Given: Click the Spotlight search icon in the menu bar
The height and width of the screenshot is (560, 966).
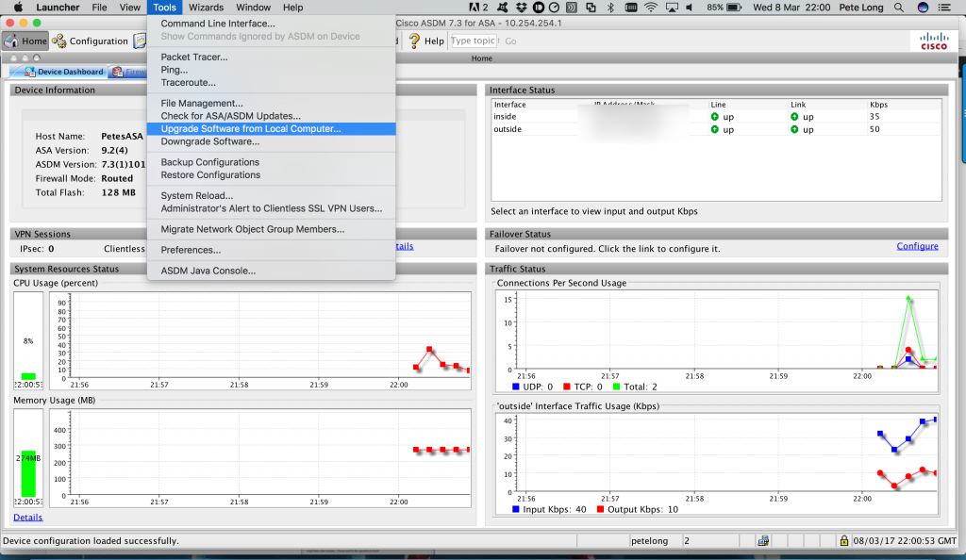Looking at the screenshot, I should 897,7.
